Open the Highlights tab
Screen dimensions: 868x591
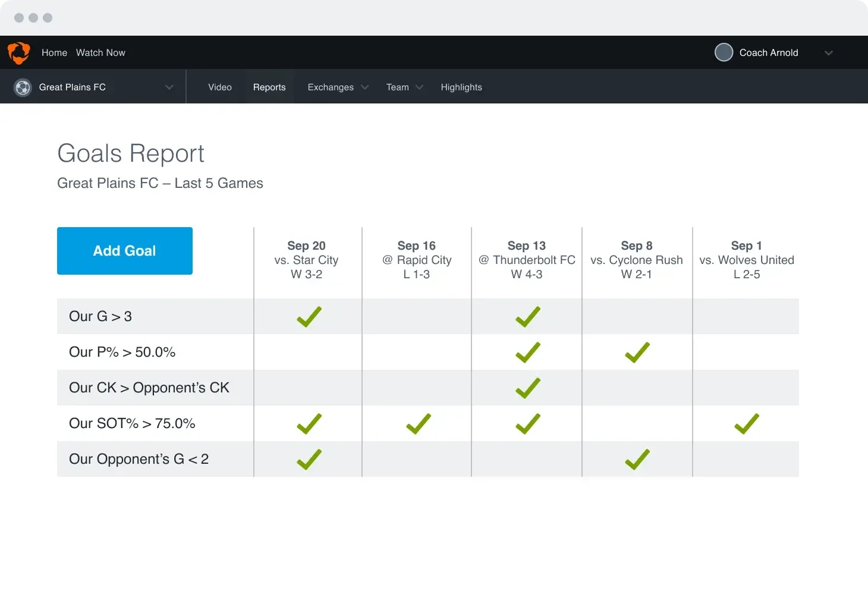click(x=461, y=87)
